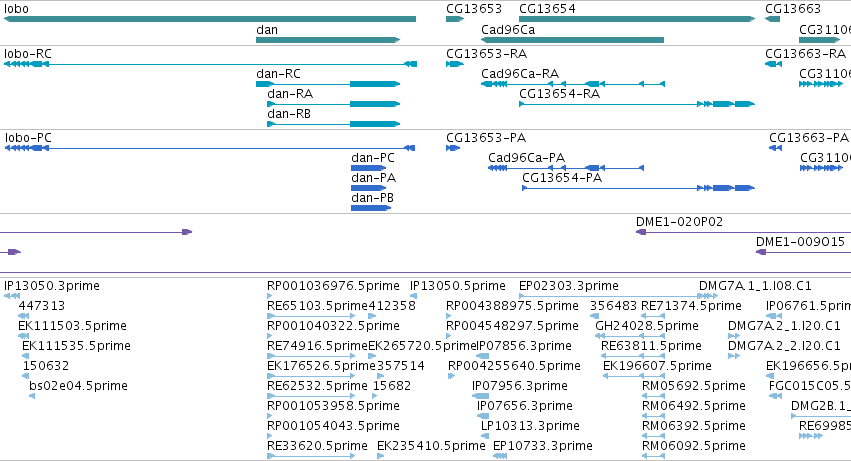851x461 pixels.
Task: Click the lobo-RC transcript label
Action: click(x=28, y=54)
